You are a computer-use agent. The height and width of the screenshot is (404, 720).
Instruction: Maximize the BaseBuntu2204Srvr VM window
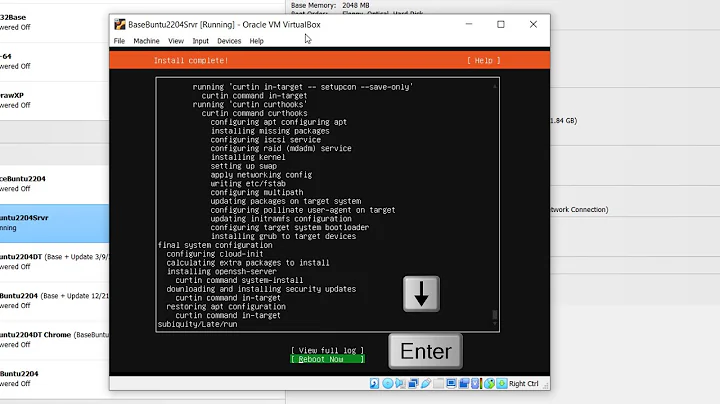pyautogui.click(x=501, y=24)
